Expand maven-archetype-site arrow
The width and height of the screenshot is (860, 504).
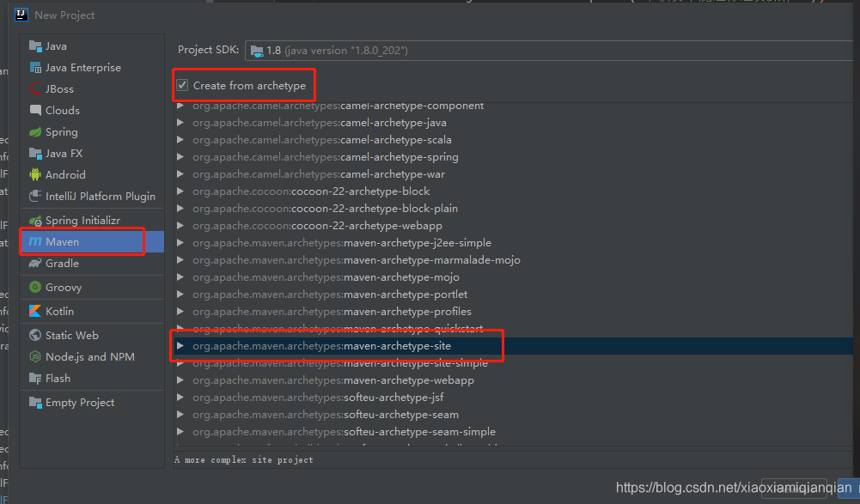[x=180, y=346]
